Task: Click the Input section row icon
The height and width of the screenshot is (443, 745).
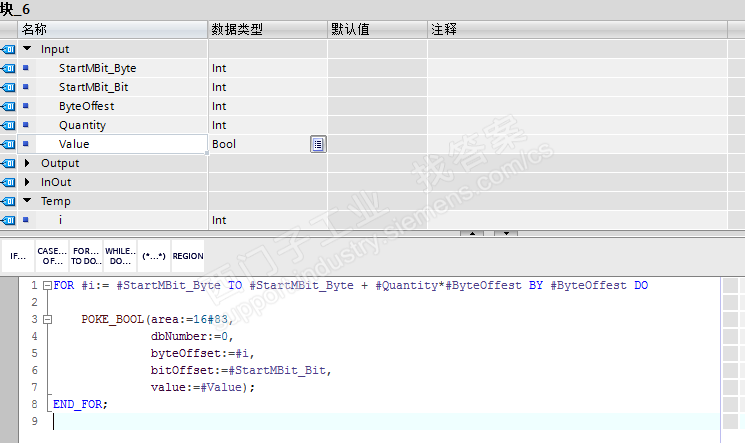Action: [9, 49]
